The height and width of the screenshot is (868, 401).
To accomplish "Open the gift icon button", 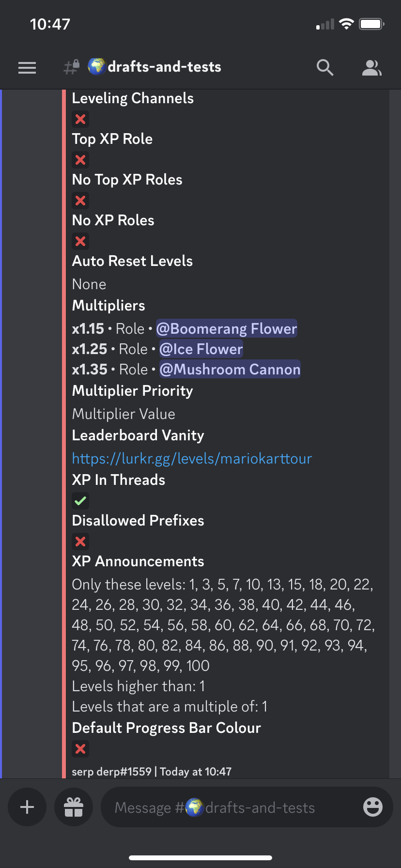I will pyautogui.click(x=74, y=807).
